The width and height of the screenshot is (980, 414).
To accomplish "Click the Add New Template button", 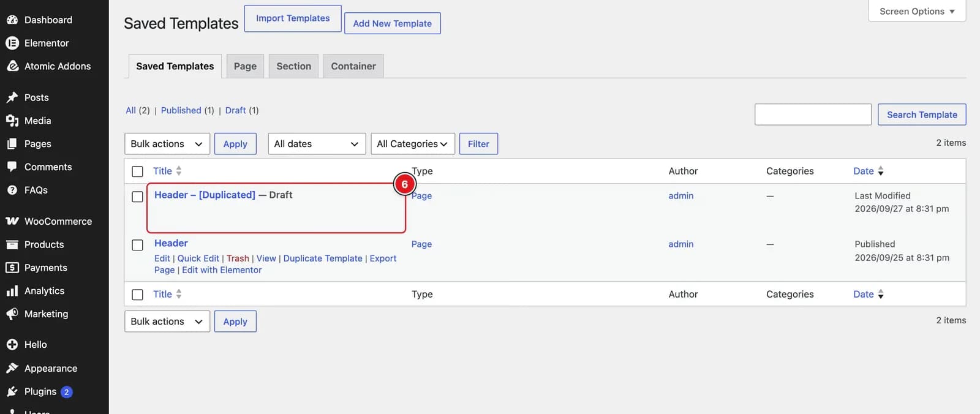I will pyautogui.click(x=393, y=23).
